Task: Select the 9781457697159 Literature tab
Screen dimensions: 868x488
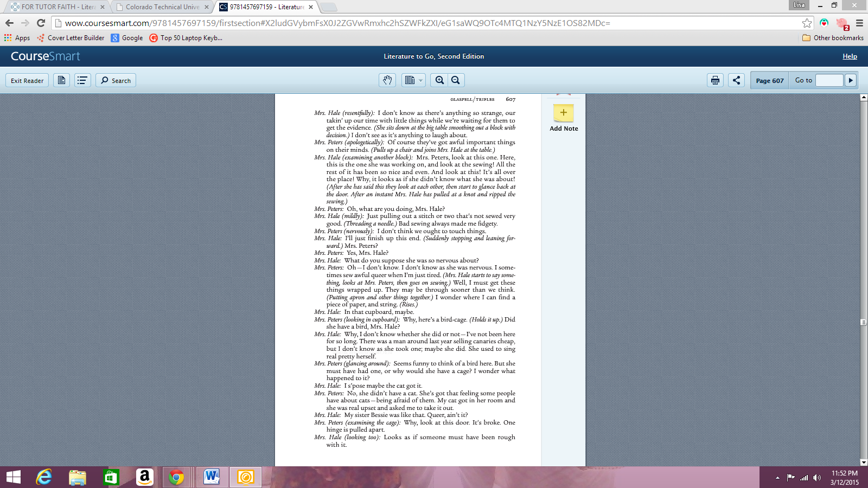Action: coord(266,7)
